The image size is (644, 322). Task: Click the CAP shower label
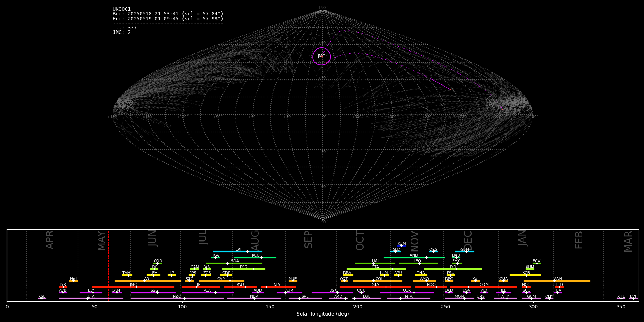(221, 279)
